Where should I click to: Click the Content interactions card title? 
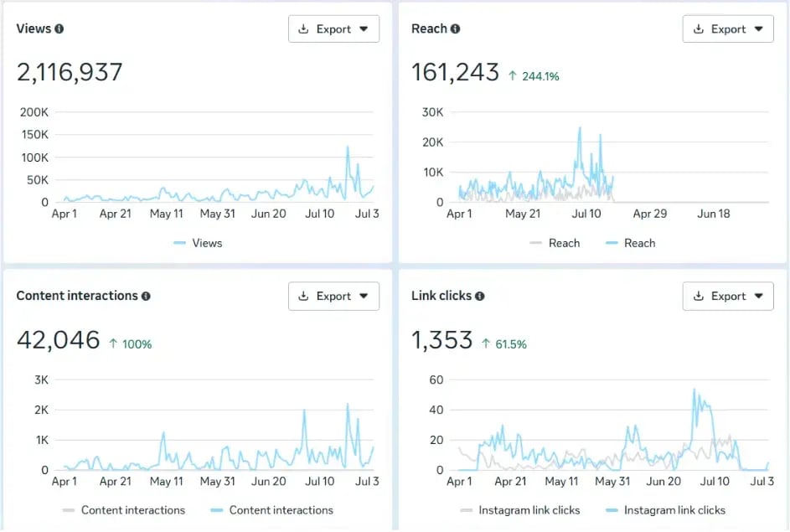[77, 296]
